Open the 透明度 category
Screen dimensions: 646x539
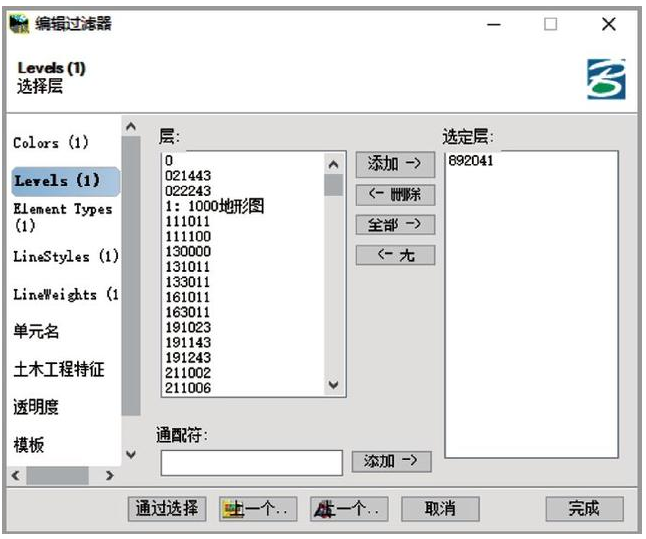36,407
